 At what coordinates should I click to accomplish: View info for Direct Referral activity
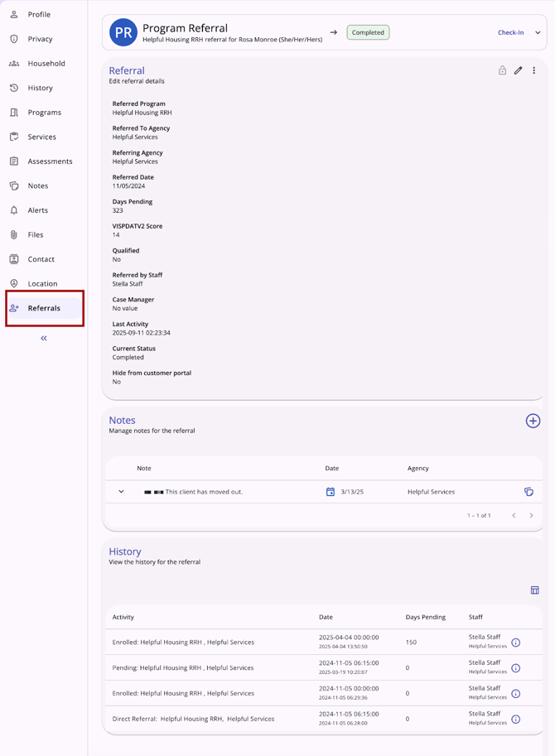[515, 719]
